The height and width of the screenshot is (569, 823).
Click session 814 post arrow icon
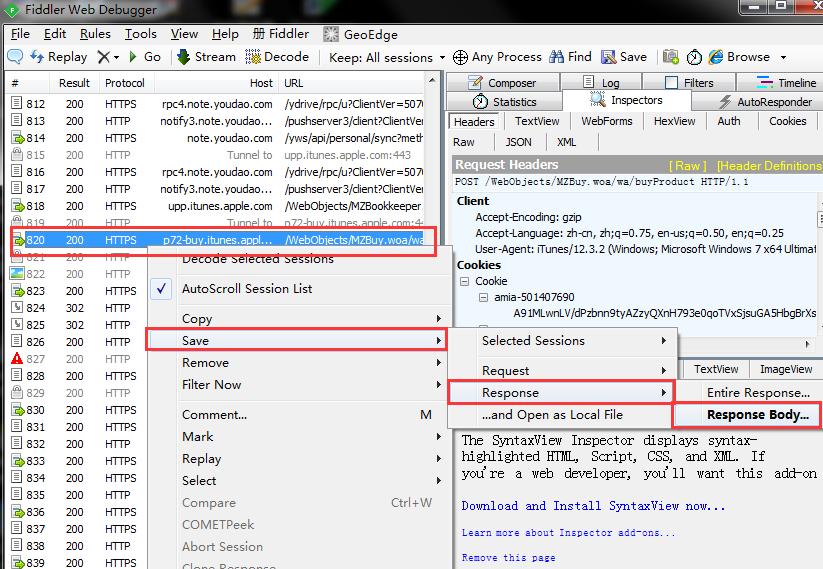[x=17, y=138]
